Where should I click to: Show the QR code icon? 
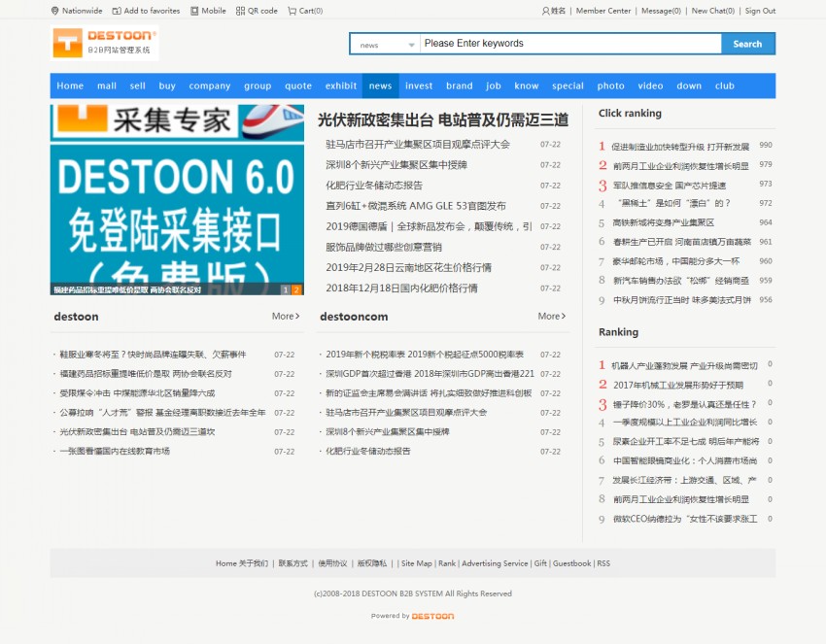click(240, 11)
